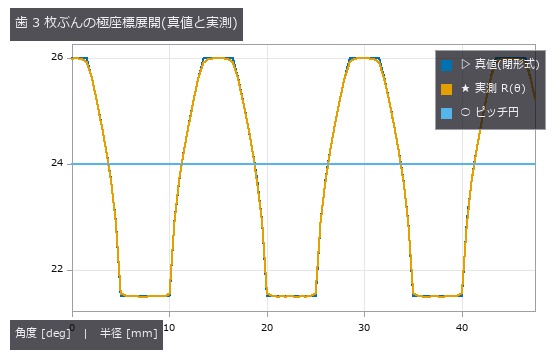Click the orange 実測 legend swatch

point(446,89)
